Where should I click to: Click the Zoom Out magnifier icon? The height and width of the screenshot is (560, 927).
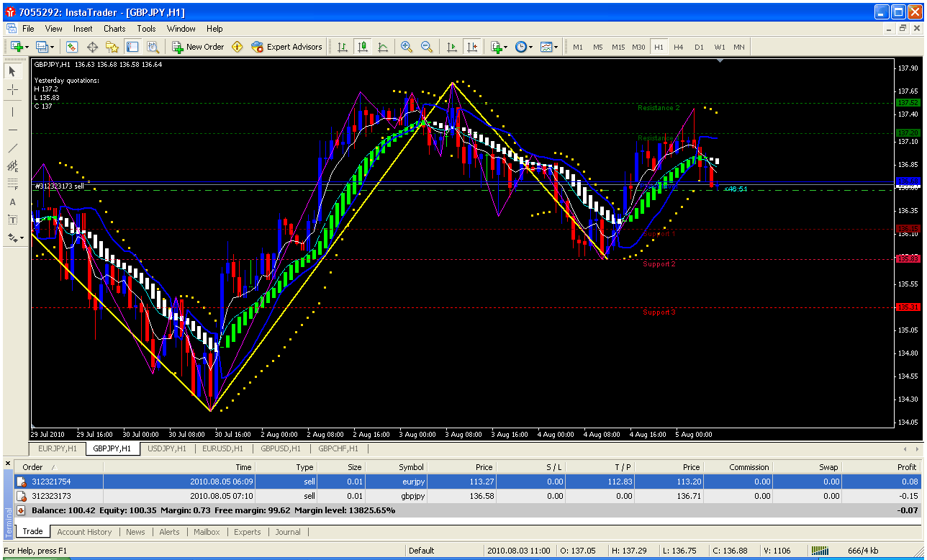[x=427, y=47]
